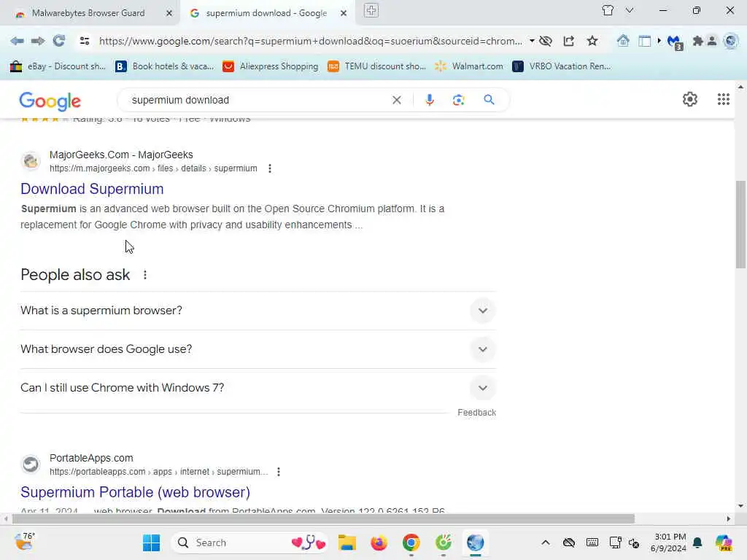Open TEMU discount bookmark
Viewport: 747px width, 560px height.
click(x=376, y=66)
